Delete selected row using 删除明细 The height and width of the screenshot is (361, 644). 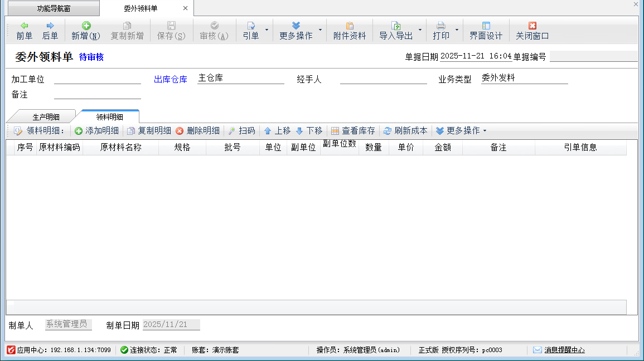(x=197, y=131)
